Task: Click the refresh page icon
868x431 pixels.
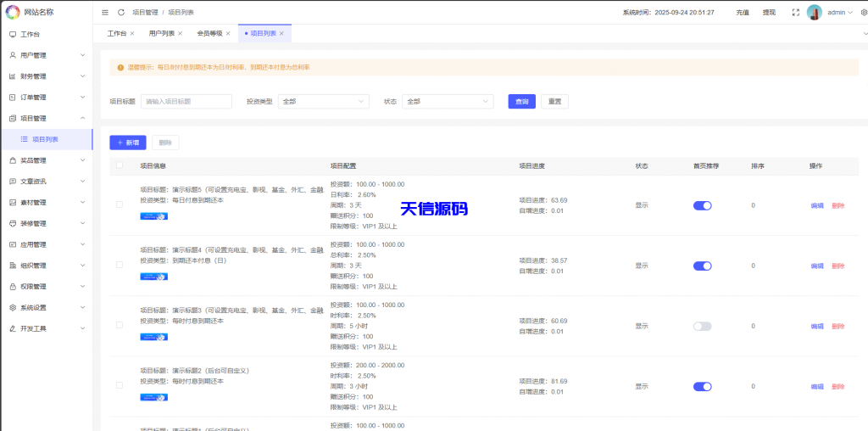Action: click(121, 13)
